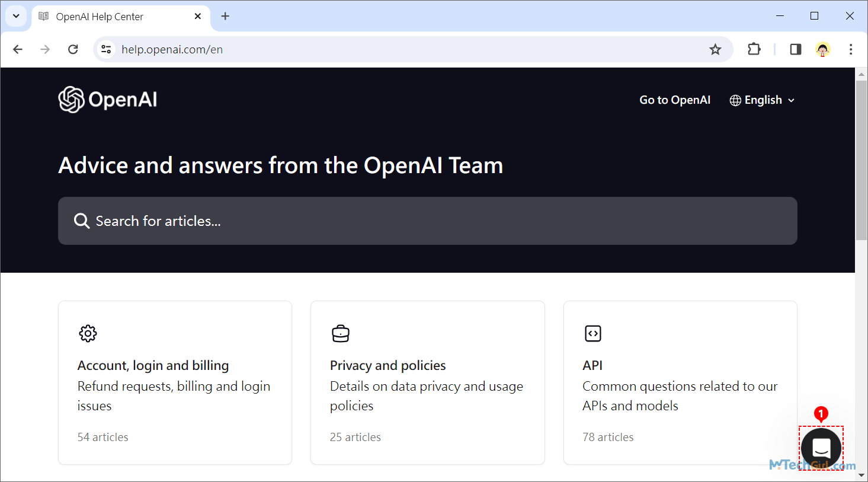Open the API collection card
The width and height of the screenshot is (868, 482).
(680, 382)
